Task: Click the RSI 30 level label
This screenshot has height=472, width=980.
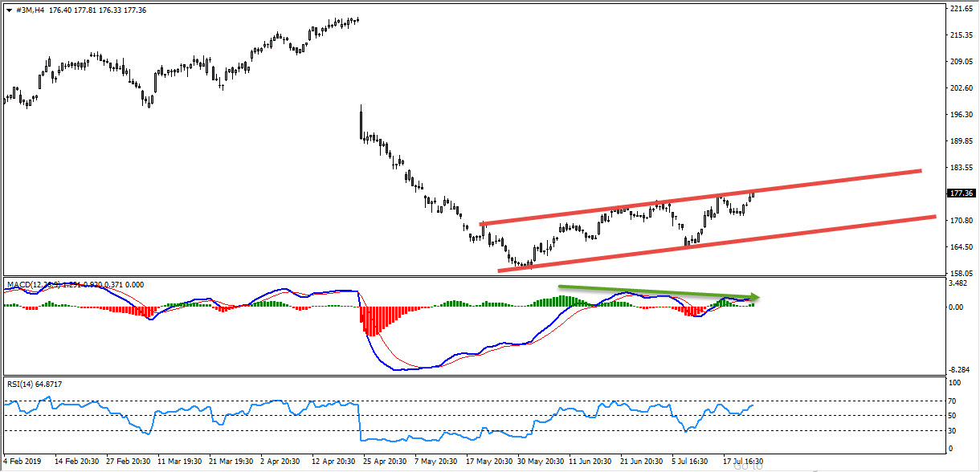Action: tap(954, 432)
